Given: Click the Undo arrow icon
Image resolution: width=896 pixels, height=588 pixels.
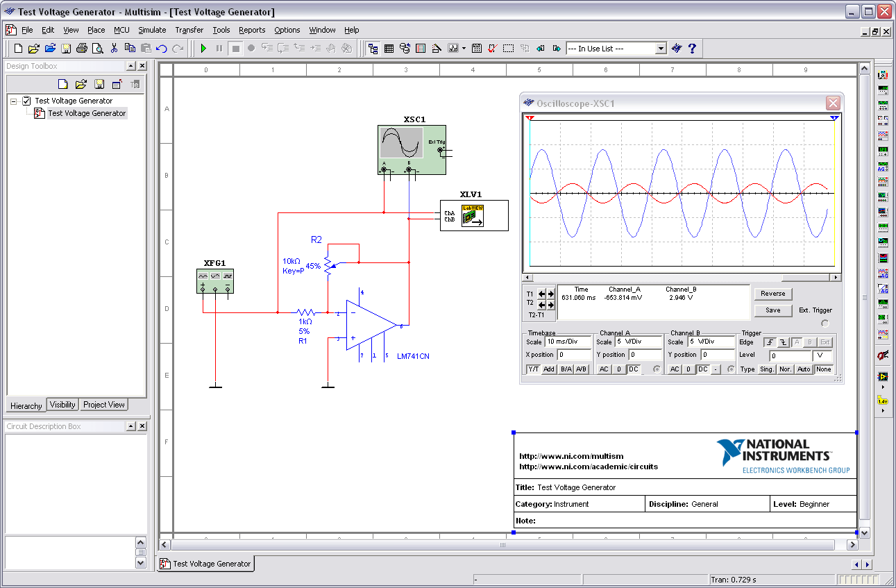Looking at the screenshot, I should (162, 49).
